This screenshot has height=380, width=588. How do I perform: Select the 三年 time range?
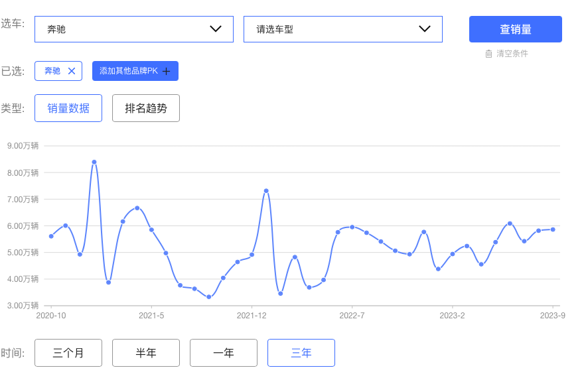coord(301,353)
